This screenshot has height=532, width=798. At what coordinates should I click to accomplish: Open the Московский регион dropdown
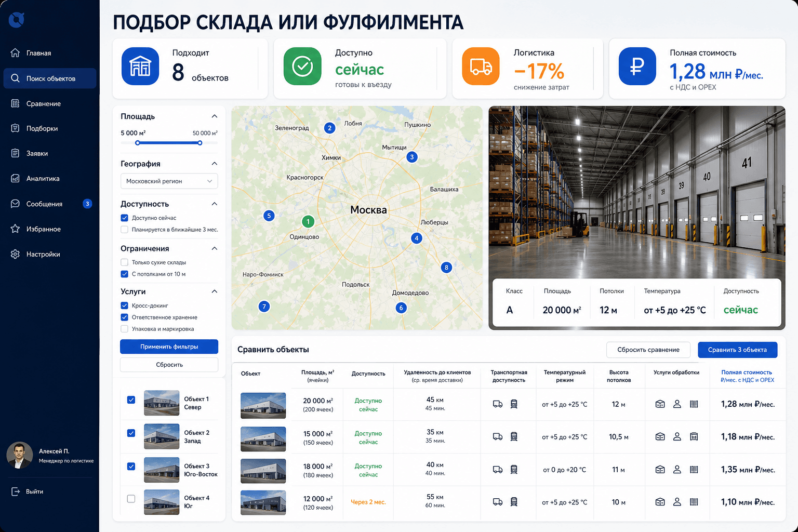tap(169, 181)
